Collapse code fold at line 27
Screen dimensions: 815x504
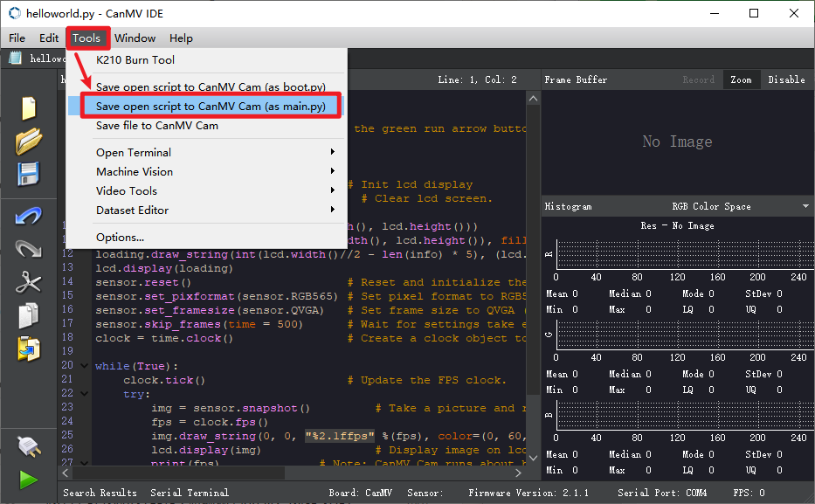pos(84,462)
